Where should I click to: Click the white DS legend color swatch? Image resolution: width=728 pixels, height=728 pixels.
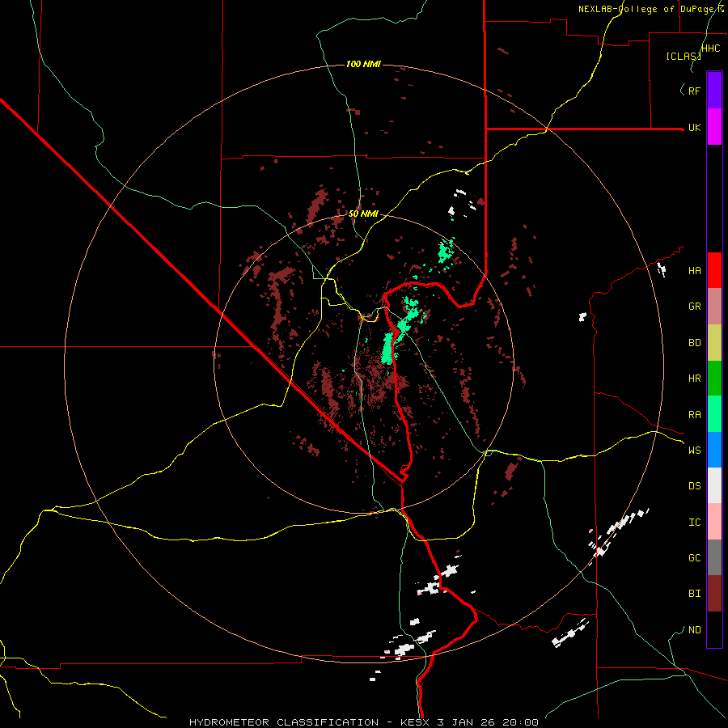pyautogui.click(x=714, y=485)
